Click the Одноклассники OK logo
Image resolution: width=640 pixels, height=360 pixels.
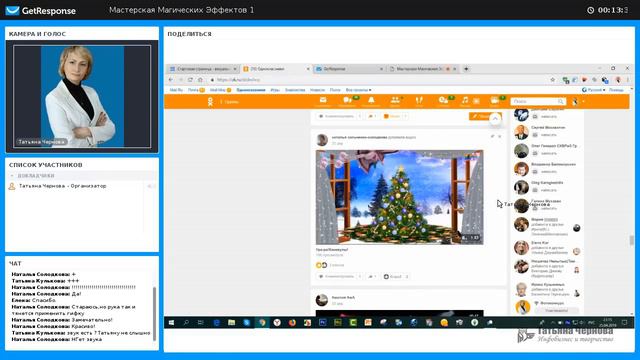[x=210, y=102]
